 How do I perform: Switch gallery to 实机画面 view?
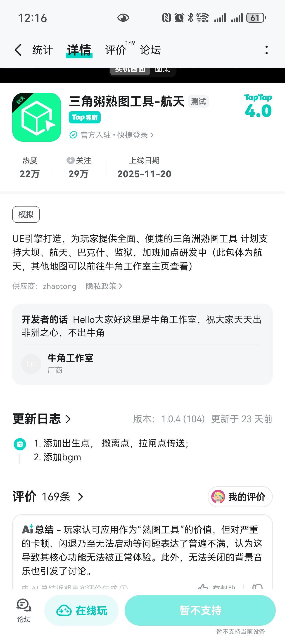click(130, 70)
